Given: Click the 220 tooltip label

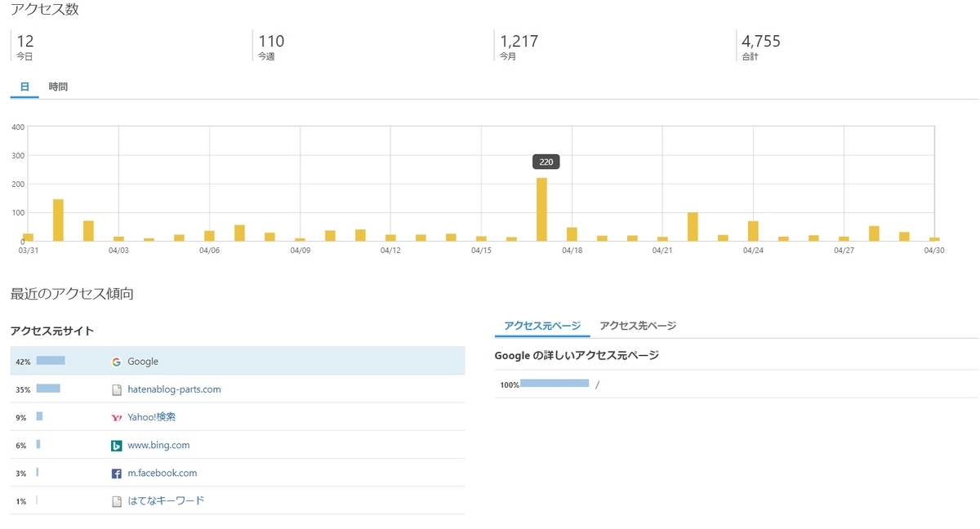Looking at the screenshot, I should pos(546,162).
